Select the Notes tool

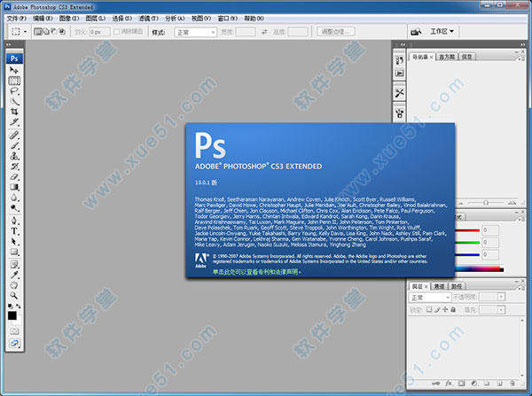tap(14, 265)
